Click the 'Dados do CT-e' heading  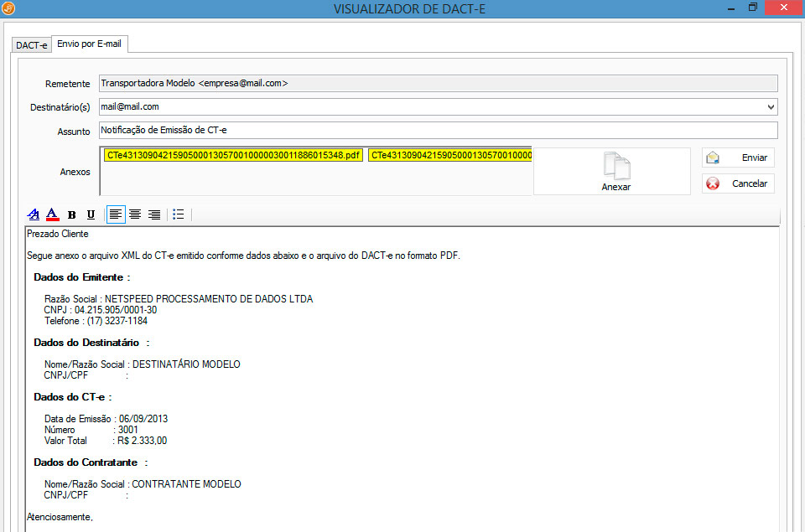pos(72,397)
